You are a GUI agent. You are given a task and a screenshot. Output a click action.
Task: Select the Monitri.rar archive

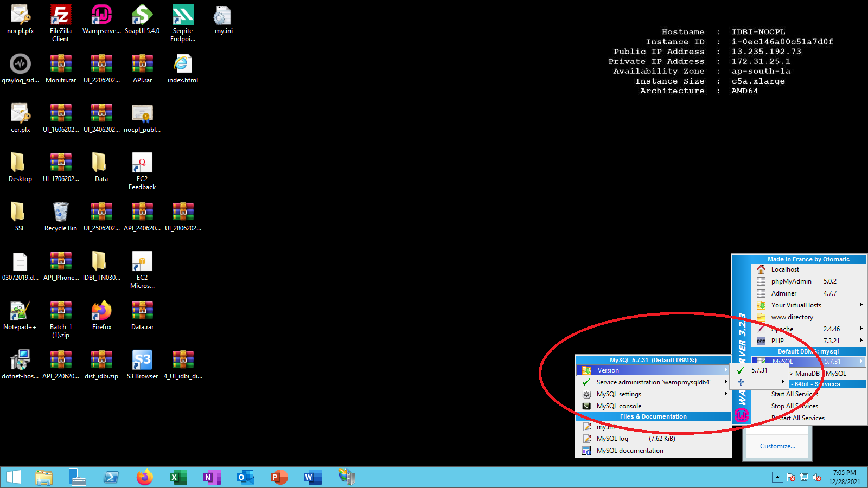pos(61,69)
